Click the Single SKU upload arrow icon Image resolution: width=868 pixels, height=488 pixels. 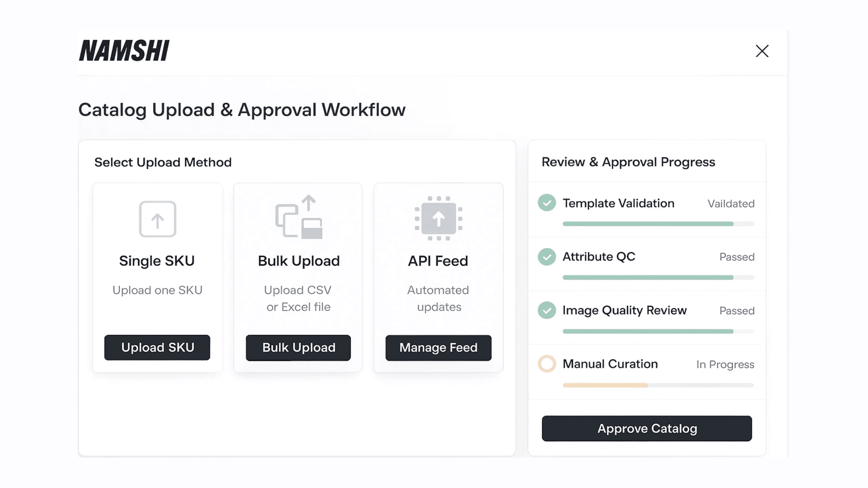coord(157,219)
